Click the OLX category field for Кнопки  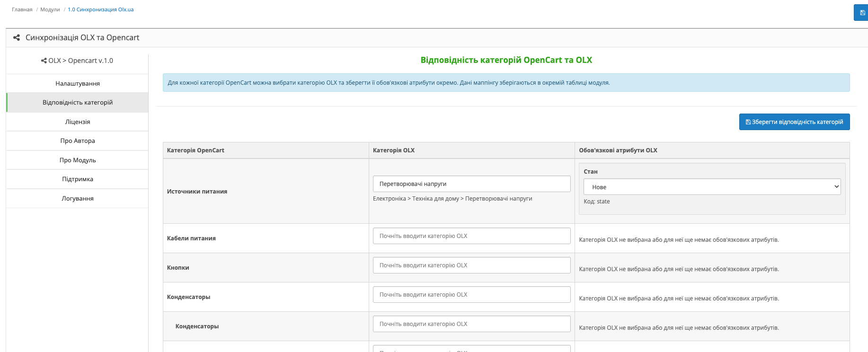click(471, 265)
